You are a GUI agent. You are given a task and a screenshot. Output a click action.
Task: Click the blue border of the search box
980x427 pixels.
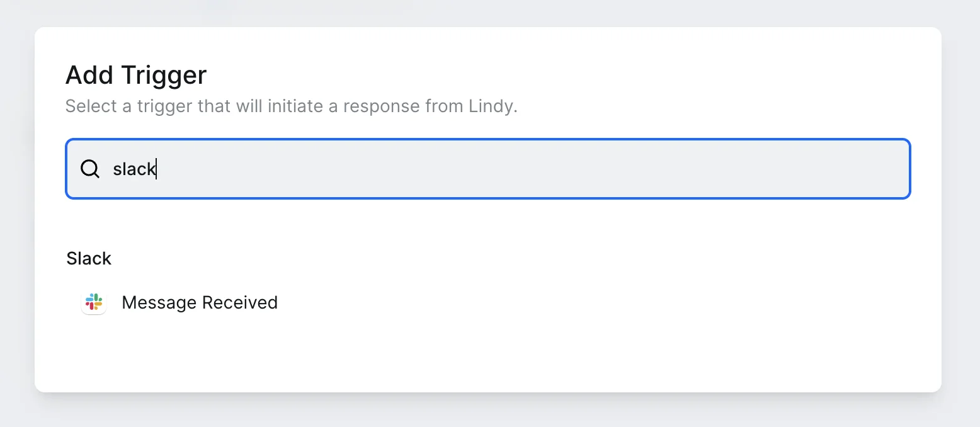[488, 140]
